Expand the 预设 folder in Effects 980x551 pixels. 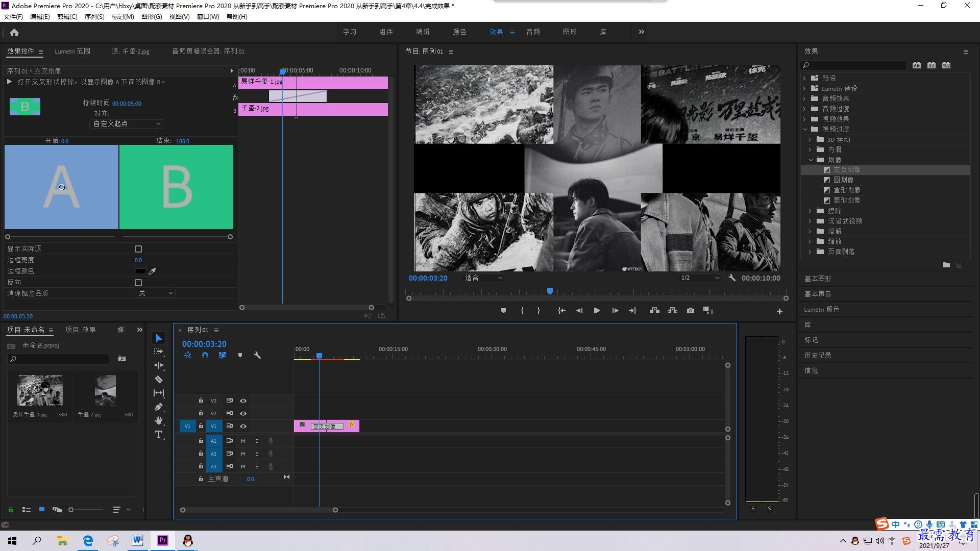(804, 79)
